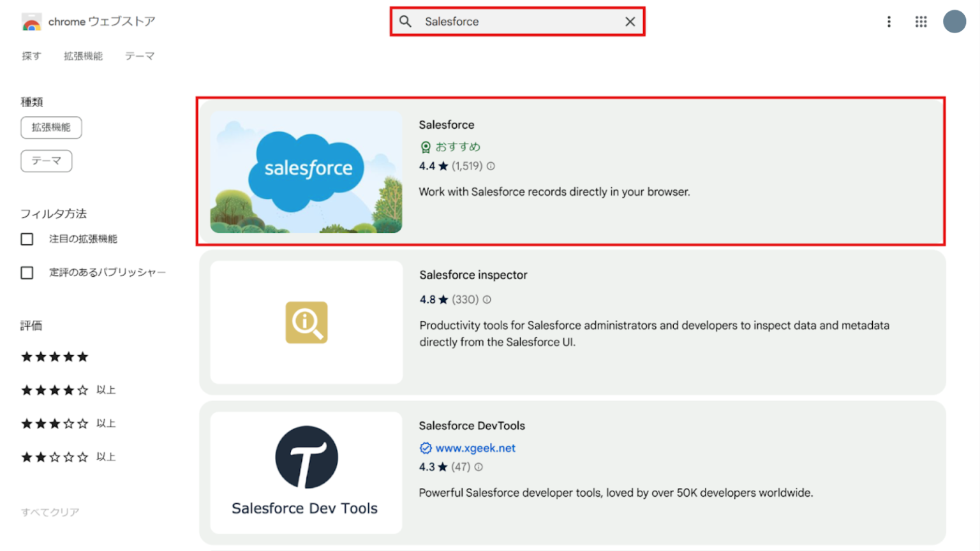Open the Salesforce inspector extension thumbnail
Viewport: 980px width, 551px height.
click(306, 323)
